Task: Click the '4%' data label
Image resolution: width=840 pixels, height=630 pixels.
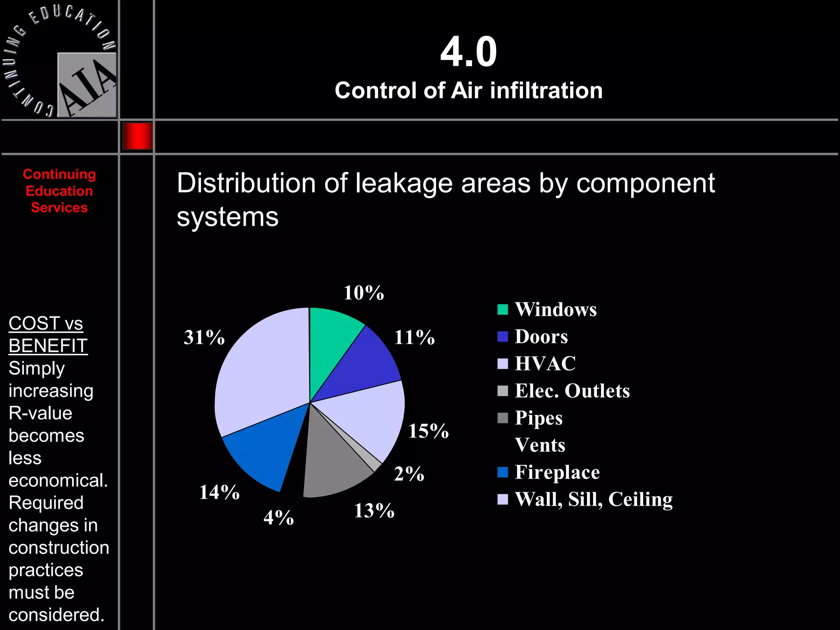Action: (x=279, y=518)
